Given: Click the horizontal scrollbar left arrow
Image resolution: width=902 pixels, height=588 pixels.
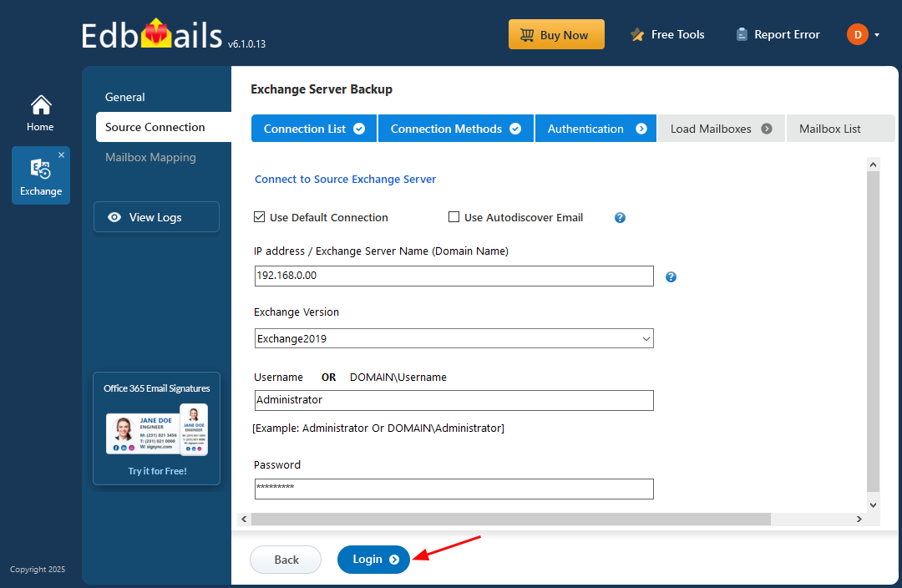Looking at the screenshot, I should (244, 519).
